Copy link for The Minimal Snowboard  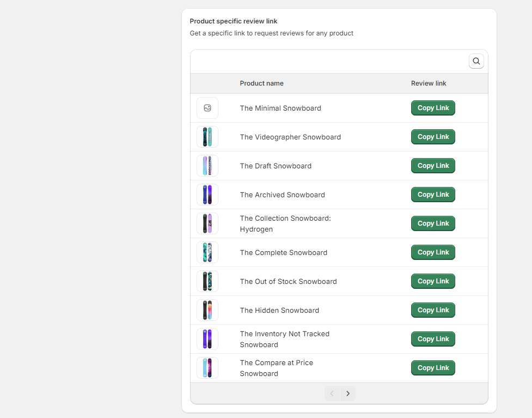pyautogui.click(x=433, y=108)
